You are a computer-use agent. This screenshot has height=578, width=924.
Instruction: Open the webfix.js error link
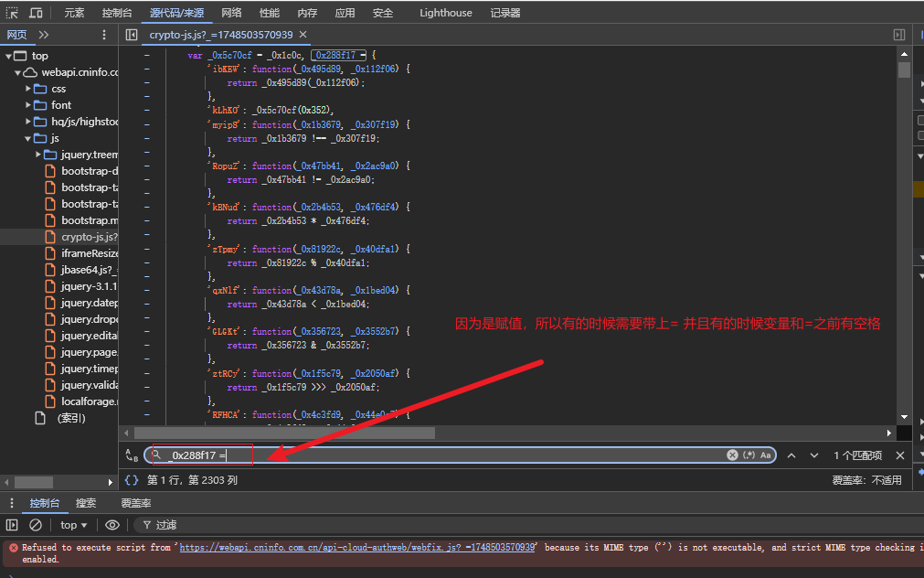point(357,547)
